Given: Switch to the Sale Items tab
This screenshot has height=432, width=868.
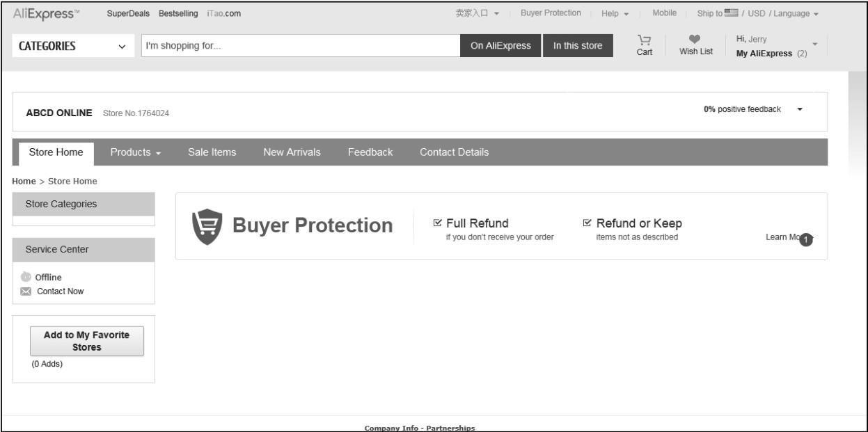Looking at the screenshot, I should (212, 152).
